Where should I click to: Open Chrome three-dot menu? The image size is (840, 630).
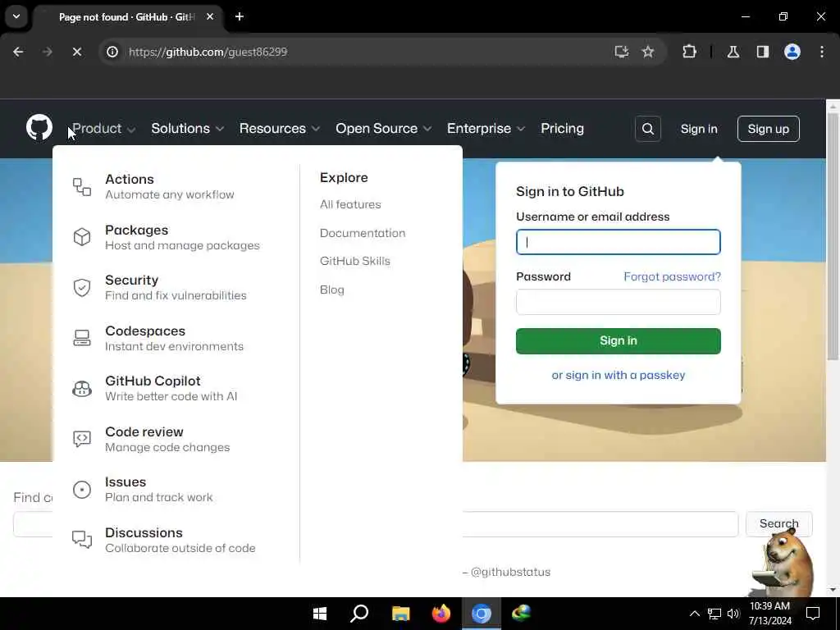(x=822, y=52)
